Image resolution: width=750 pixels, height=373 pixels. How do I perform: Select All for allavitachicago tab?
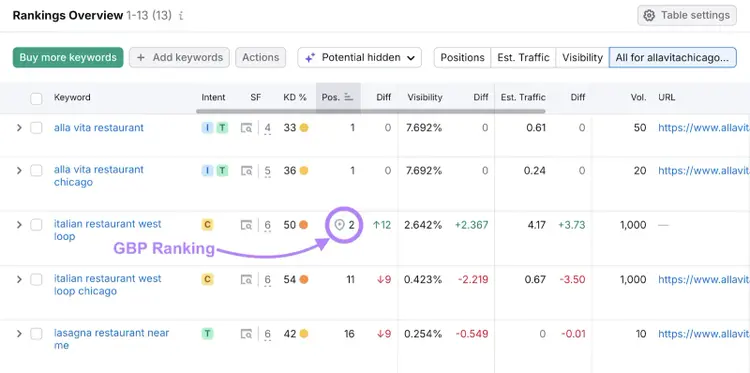(673, 57)
